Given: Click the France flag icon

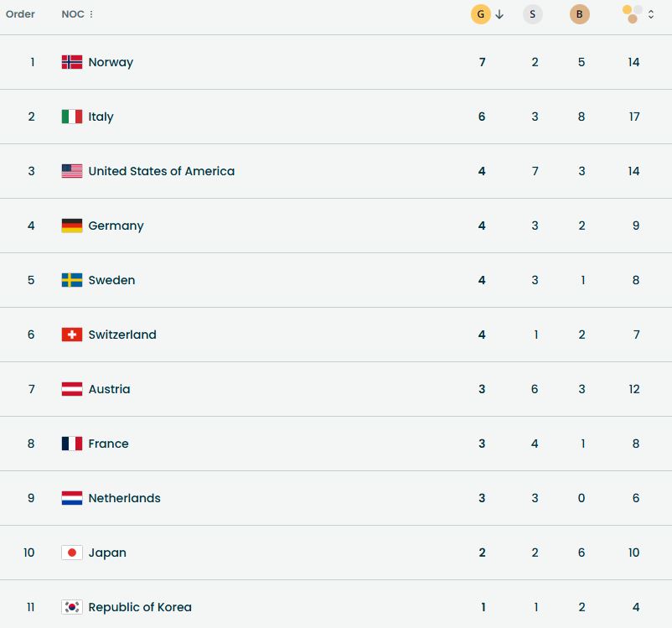Looking at the screenshot, I should tap(72, 444).
